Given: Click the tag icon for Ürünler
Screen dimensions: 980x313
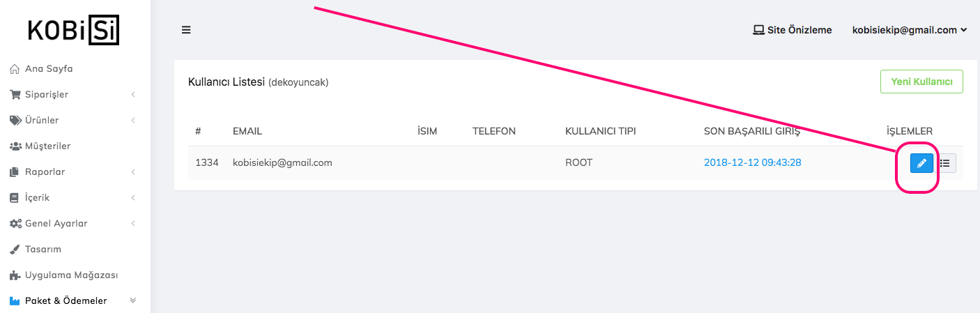Looking at the screenshot, I should (x=15, y=121).
